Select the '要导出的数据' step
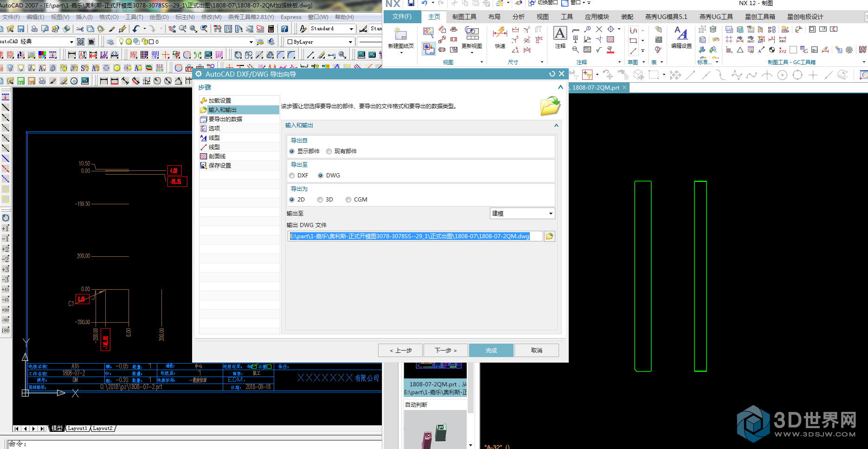 [239, 119]
